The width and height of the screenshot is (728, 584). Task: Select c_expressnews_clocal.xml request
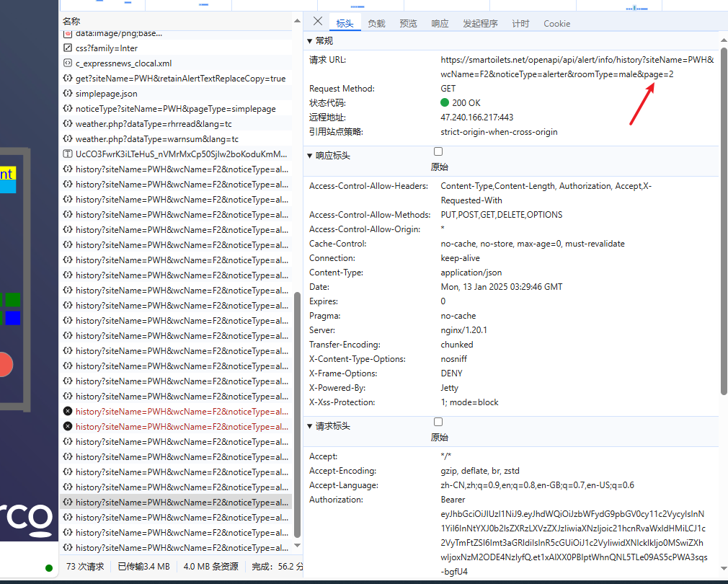tap(177, 63)
